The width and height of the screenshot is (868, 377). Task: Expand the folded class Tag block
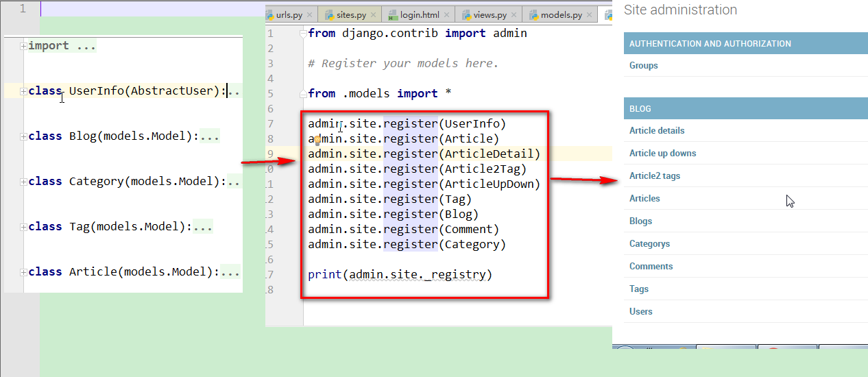tap(23, 227)
